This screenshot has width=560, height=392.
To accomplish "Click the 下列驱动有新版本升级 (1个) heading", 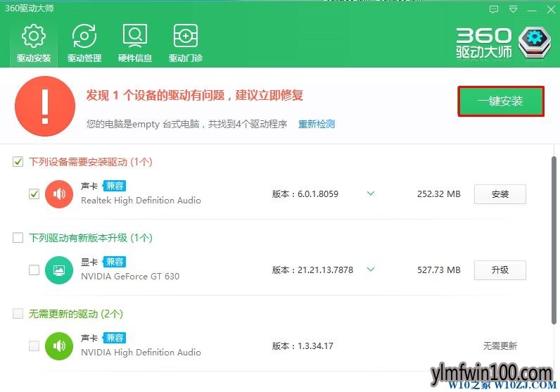I will coord(91,238).
